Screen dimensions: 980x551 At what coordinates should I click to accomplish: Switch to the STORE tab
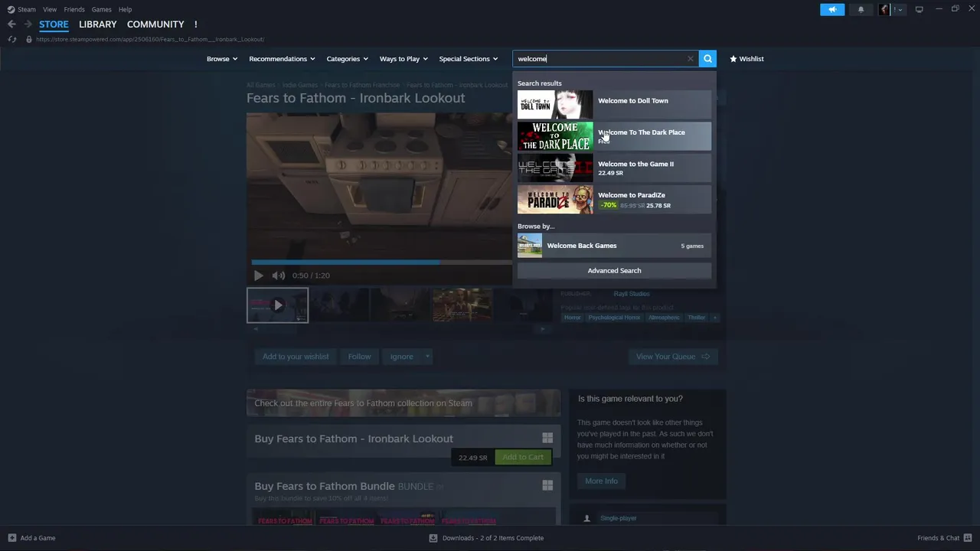54,24
